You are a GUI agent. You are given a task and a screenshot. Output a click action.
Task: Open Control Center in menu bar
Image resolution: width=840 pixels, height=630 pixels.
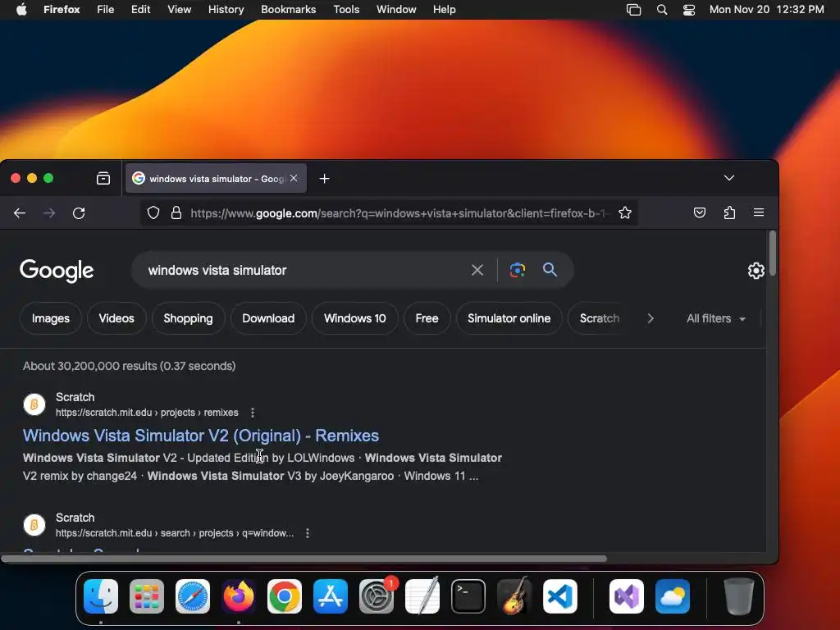click(689, 10)
